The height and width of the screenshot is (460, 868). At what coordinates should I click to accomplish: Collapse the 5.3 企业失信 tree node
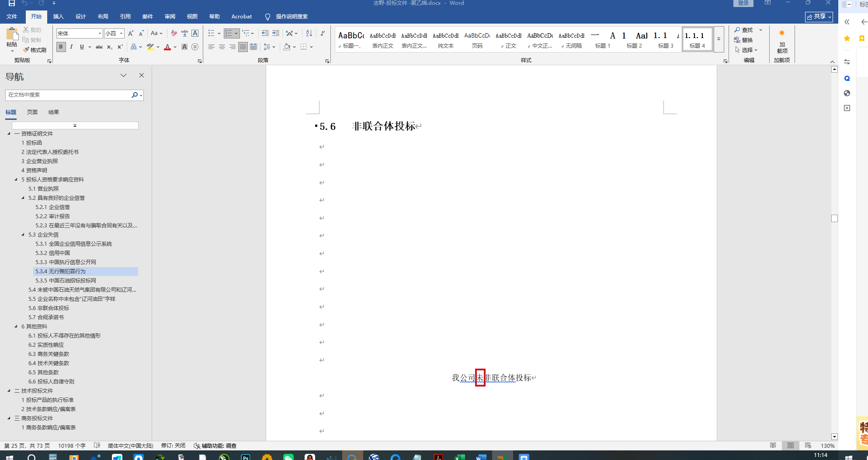[x=23, y=235]
